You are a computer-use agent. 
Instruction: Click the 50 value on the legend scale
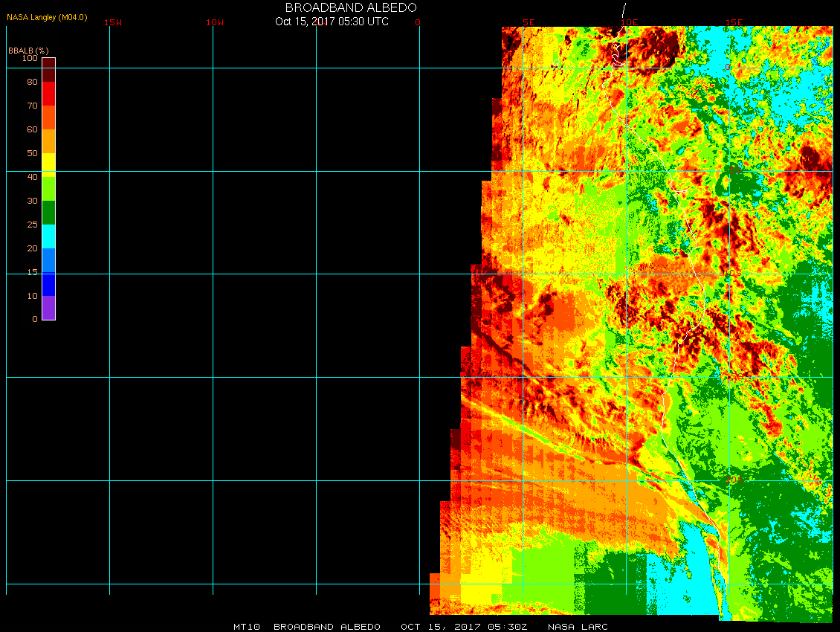[32, 153]
